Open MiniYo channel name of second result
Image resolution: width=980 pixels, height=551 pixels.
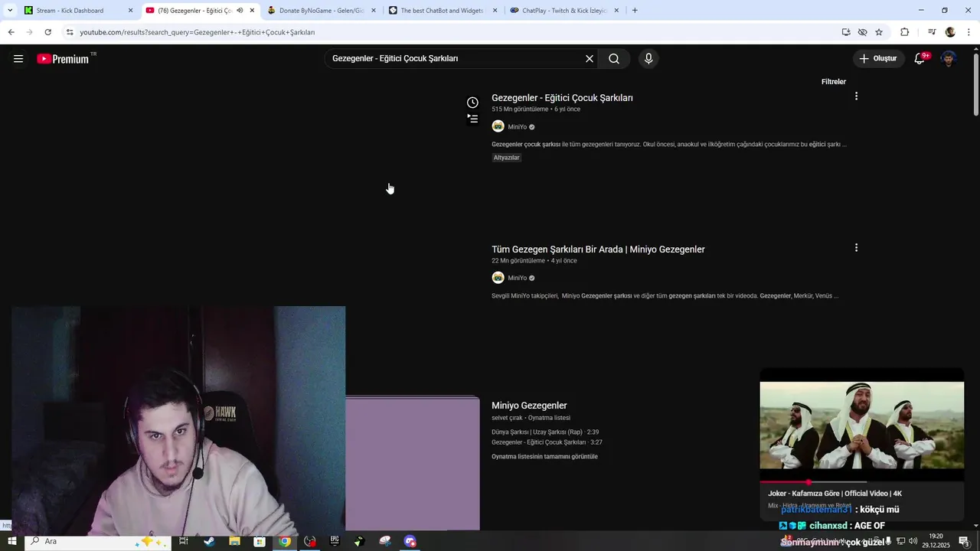tap(517, 278)
